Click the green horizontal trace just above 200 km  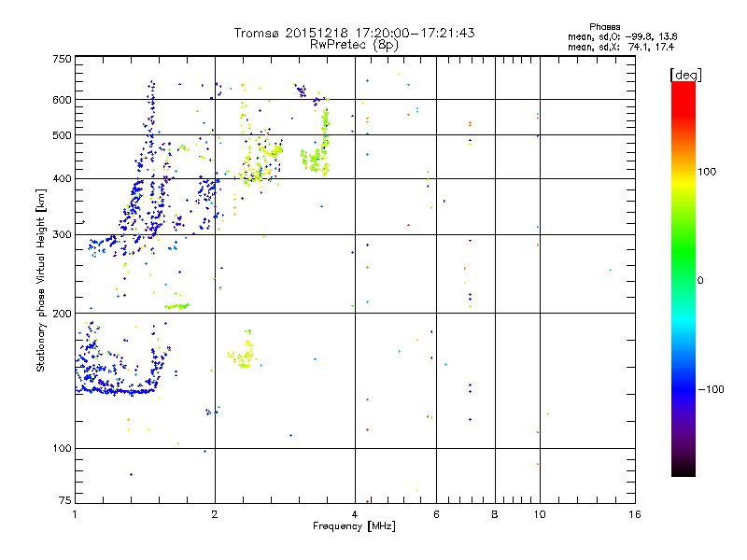176,306
